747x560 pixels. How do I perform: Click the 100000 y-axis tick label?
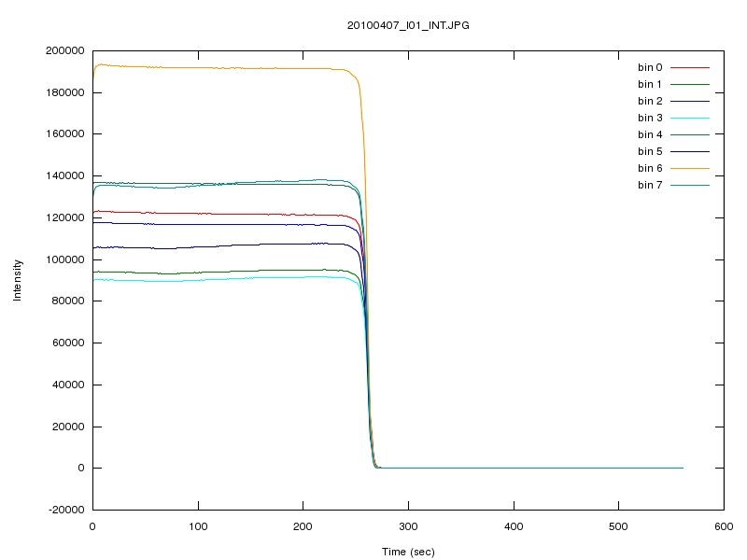64,259
